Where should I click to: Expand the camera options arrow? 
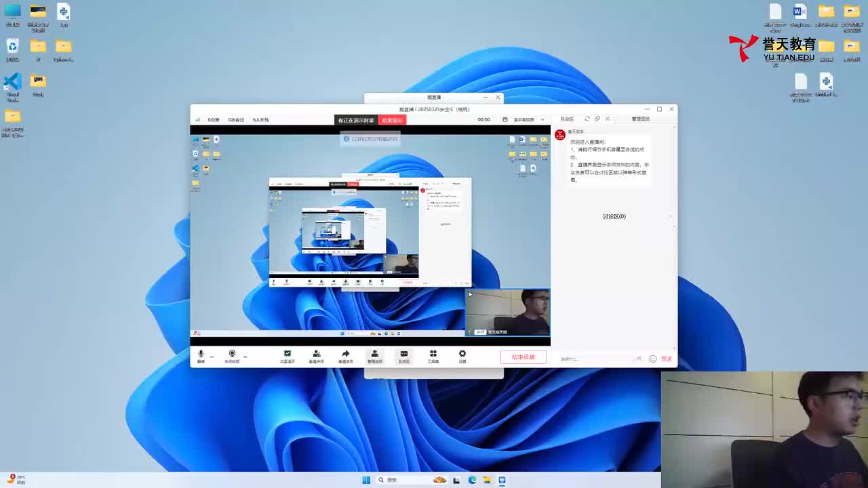click(x=245, y=357)
